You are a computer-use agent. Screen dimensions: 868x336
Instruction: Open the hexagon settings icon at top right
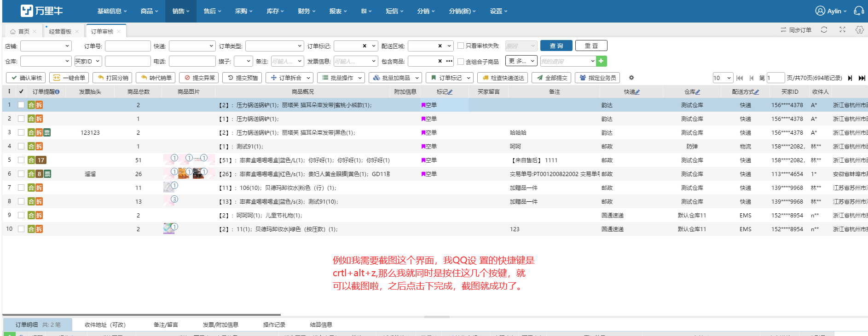[x=859, y=30]
